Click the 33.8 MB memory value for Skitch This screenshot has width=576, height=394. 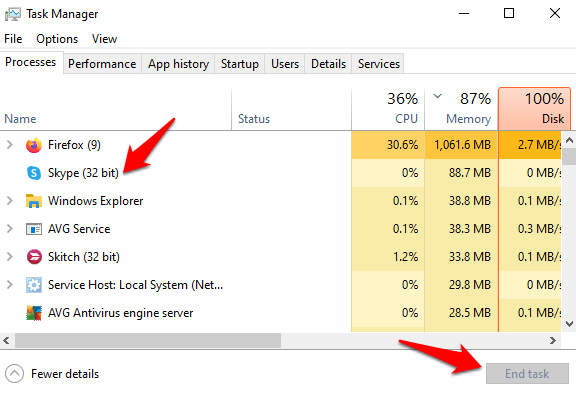click(x=470, y=257)
